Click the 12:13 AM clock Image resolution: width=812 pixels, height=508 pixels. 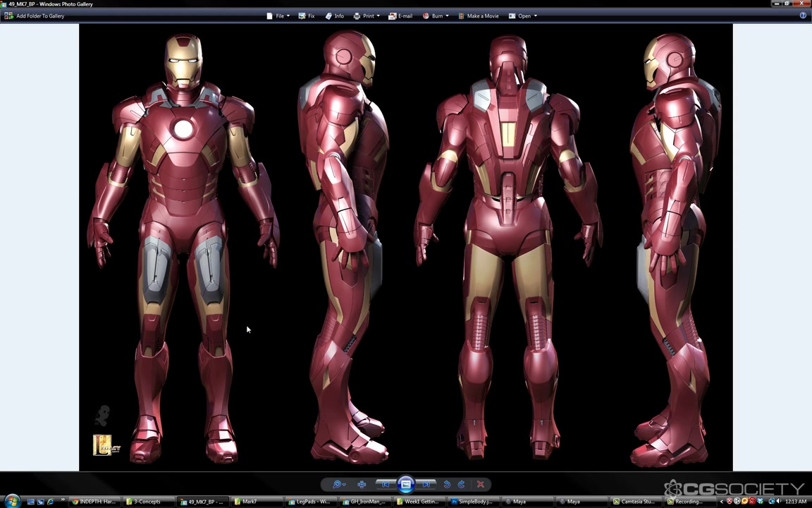796,501
